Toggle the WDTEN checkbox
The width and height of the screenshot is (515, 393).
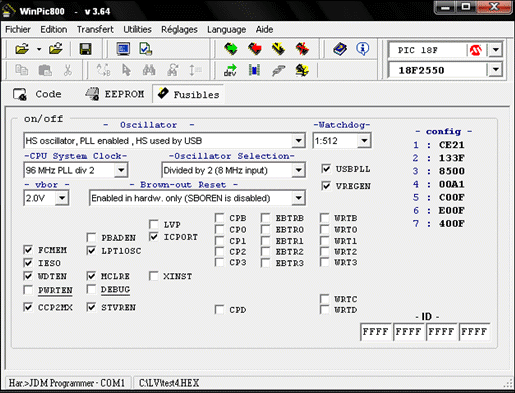click(x=28, y=276)
